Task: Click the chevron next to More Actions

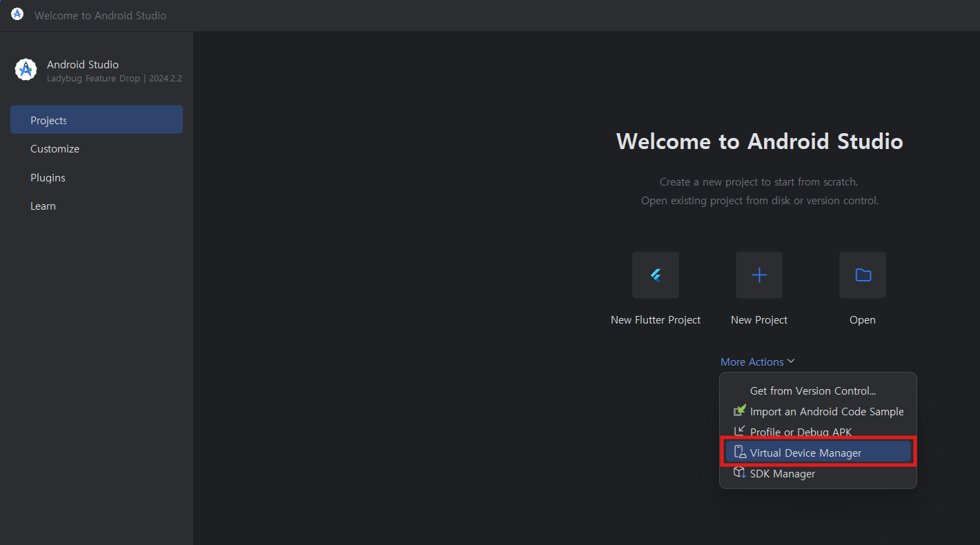Action: [791, 361]
